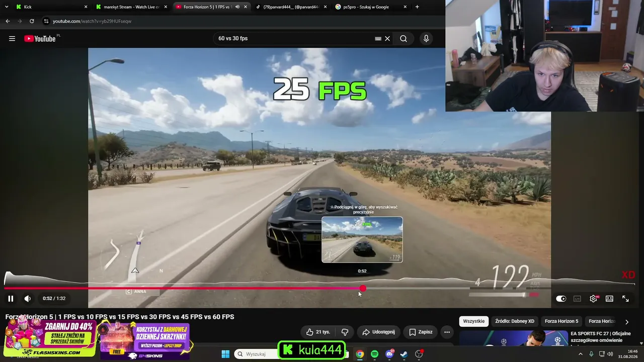Show hidden system tray icons

(x=580, y=354)
